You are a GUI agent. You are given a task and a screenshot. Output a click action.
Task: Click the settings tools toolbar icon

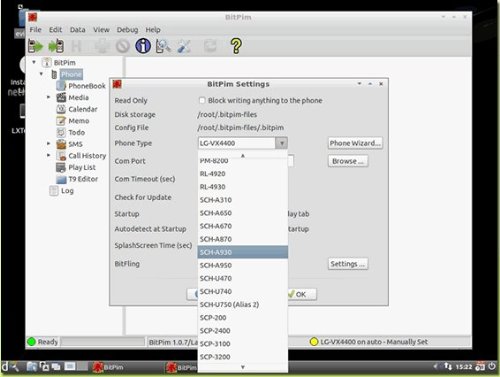click(184, 46)
